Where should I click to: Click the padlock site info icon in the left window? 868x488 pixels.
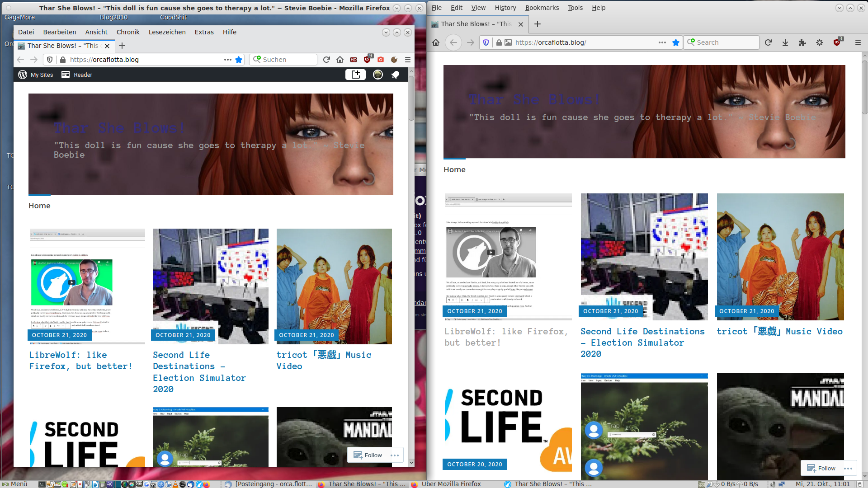pos(63,60)
